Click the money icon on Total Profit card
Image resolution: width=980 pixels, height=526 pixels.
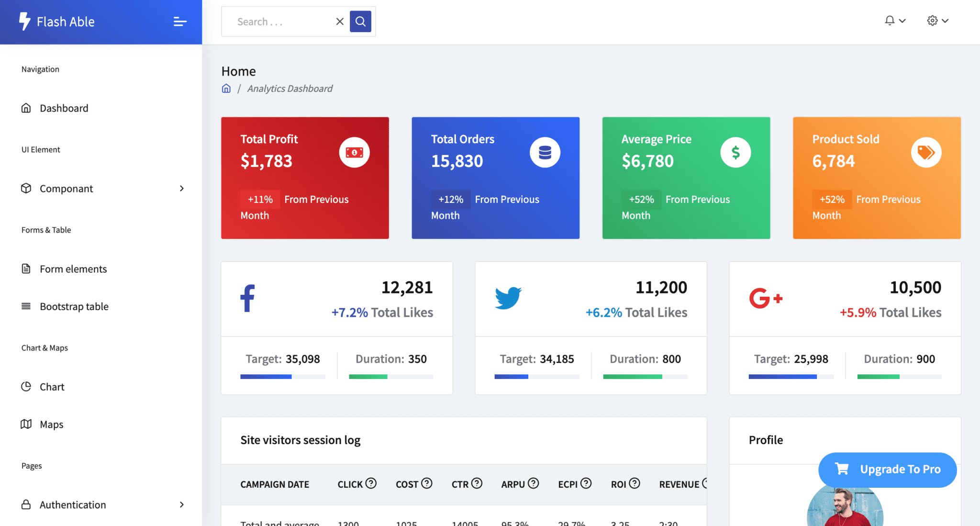[354, 152]
